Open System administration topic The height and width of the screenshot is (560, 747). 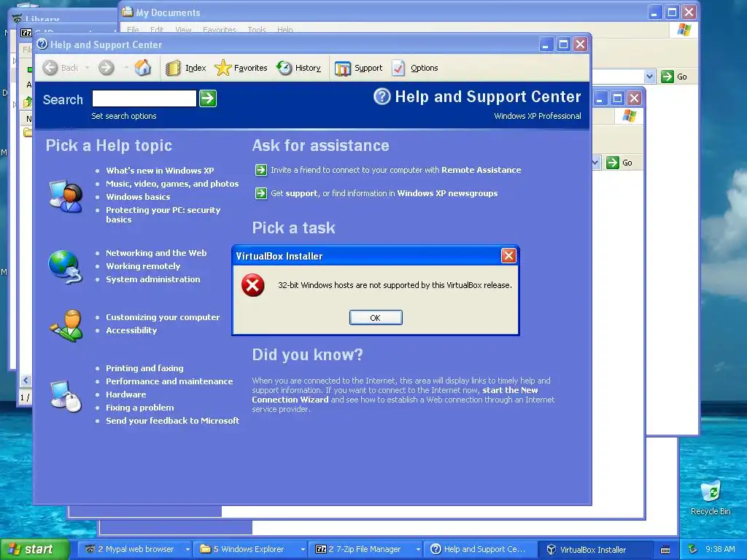[x=153, y=279]
